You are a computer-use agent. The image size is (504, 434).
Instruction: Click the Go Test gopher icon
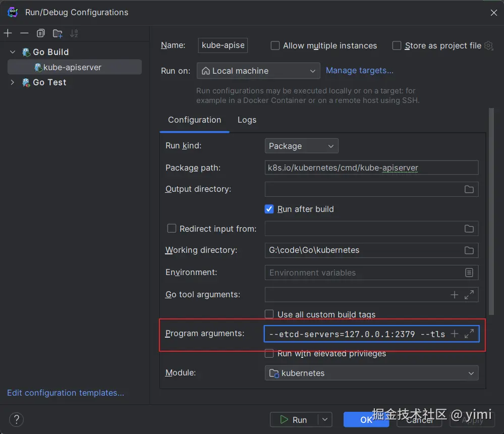tap(26, 83)
